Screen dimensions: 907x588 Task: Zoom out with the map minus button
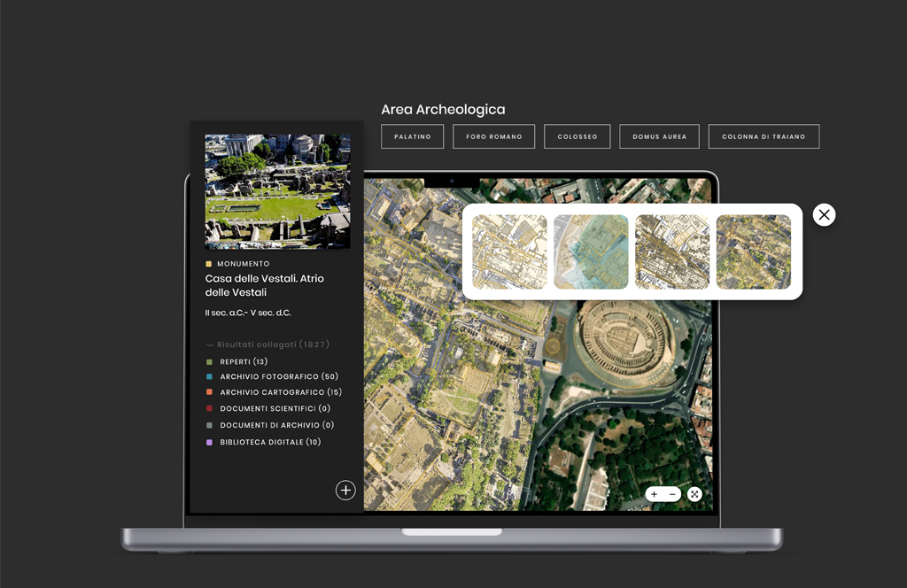coord(672,494)
